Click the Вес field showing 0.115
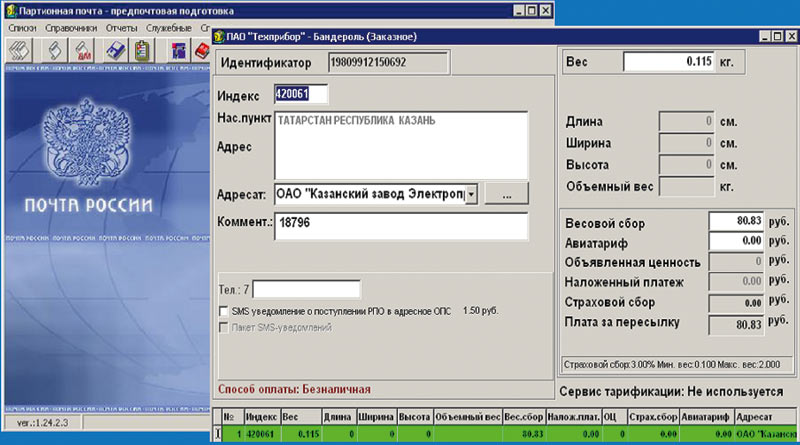This screenshot has width=800, height=445. point(668,62)
